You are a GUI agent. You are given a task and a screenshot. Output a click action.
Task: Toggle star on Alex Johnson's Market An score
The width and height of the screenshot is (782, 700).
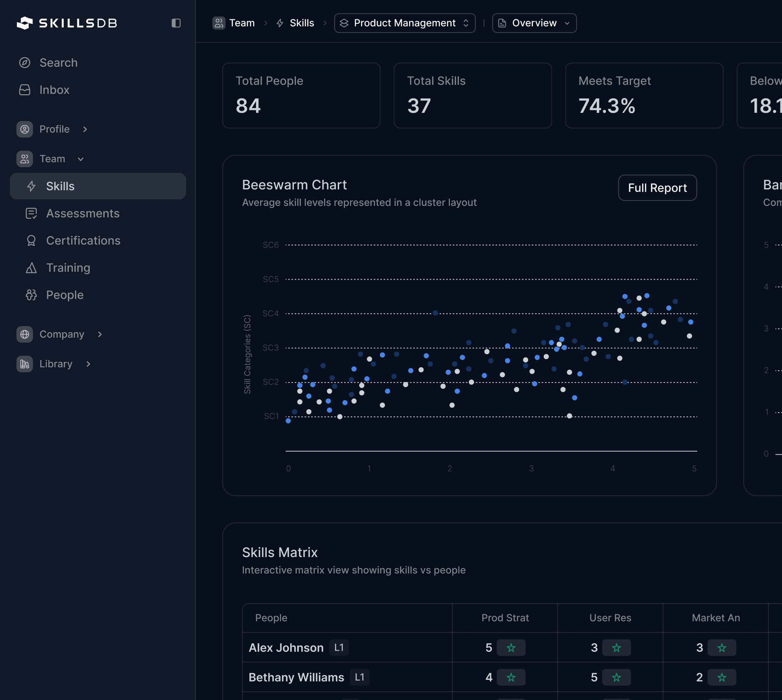[x=721, y=648]
